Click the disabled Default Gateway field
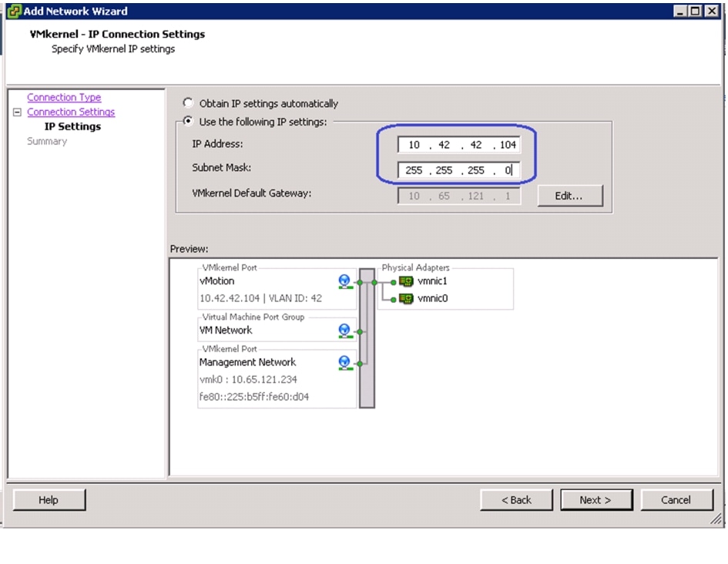The height and width of the screenshot is (564, 728). pos(458,196)
